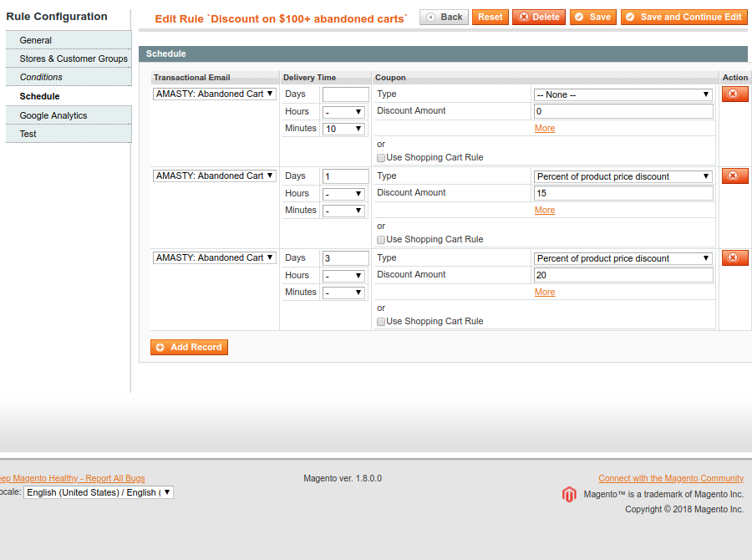Expand the Minutes dropdown showing 10

pyautogui.click(x=343, y=129)
